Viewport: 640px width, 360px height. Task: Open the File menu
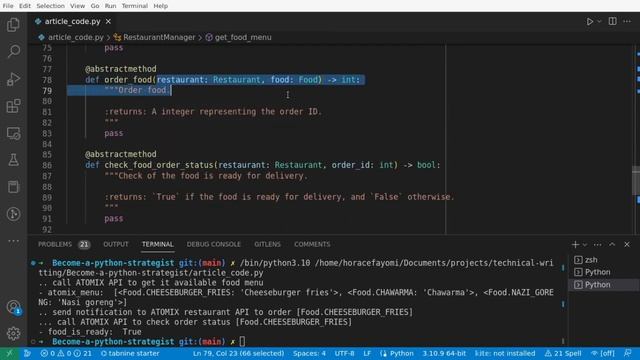pyautogui.click(x=8, y=6)
